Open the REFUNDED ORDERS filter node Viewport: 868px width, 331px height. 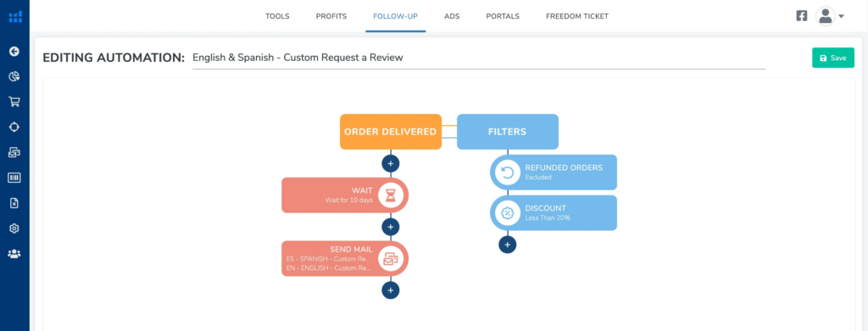(x=554, y=173)
